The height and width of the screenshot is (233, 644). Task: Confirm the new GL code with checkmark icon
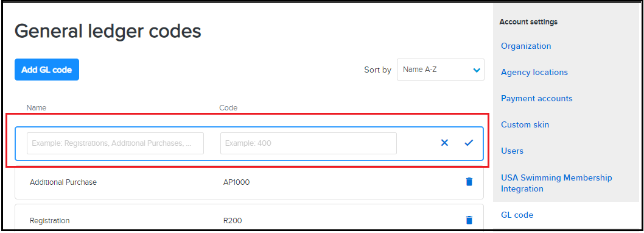point(469,143)
